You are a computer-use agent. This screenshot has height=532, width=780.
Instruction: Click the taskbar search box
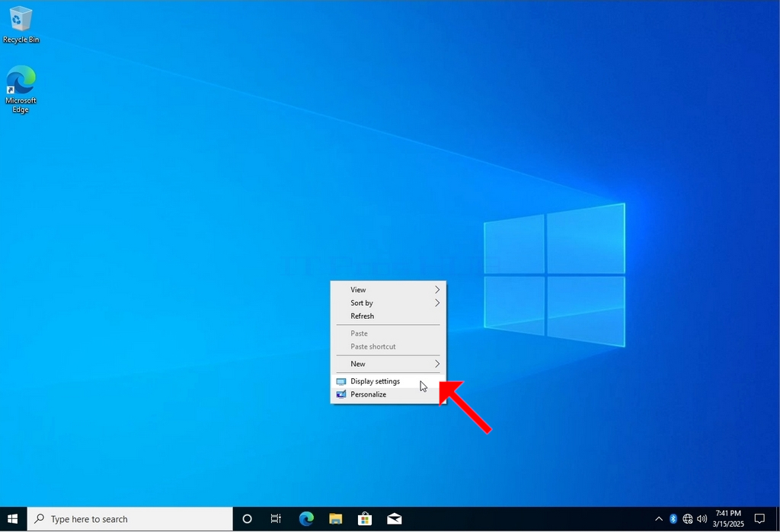(x=129, y=519)
